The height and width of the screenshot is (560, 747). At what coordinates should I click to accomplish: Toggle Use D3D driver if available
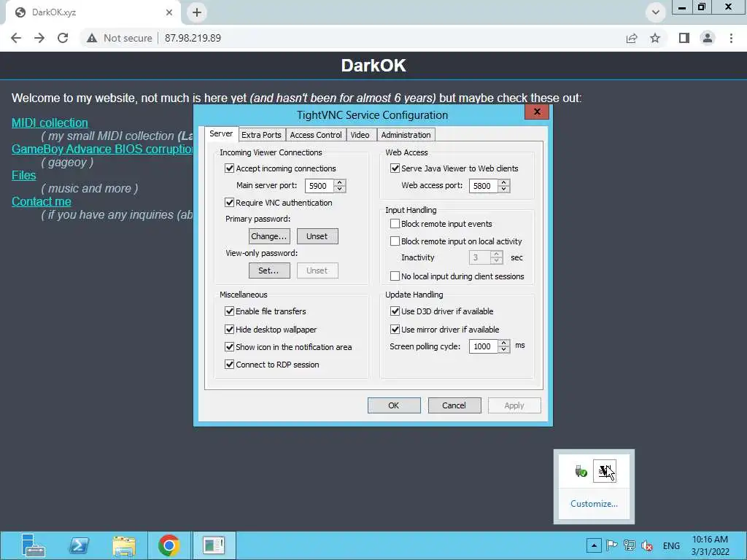pyautogui.click(x=395, y=311)
